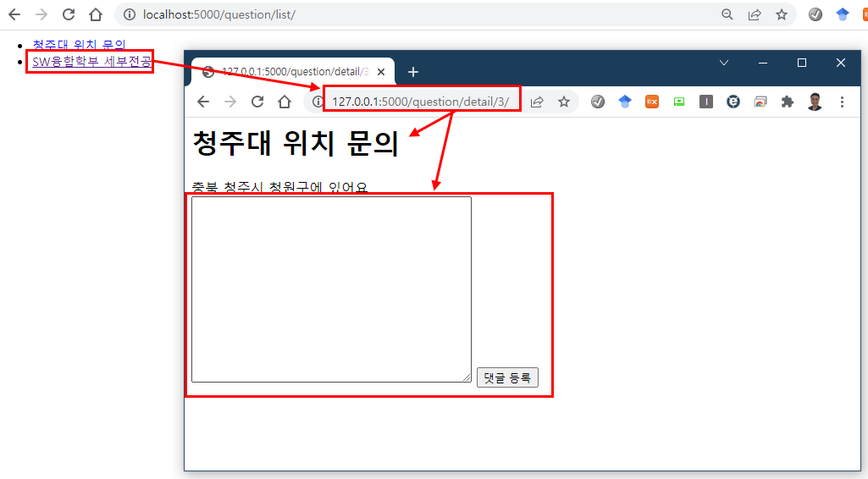Open the blue circular face extension icon
The height and width of the screenshot is (479, 868).
pyautogui.click(x=733, y=102)
